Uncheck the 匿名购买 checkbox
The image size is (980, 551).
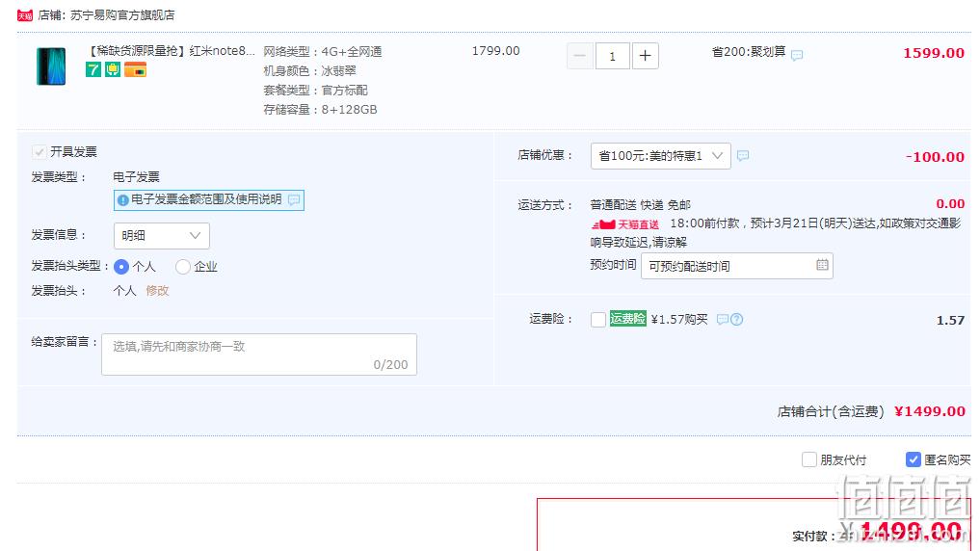913,459
